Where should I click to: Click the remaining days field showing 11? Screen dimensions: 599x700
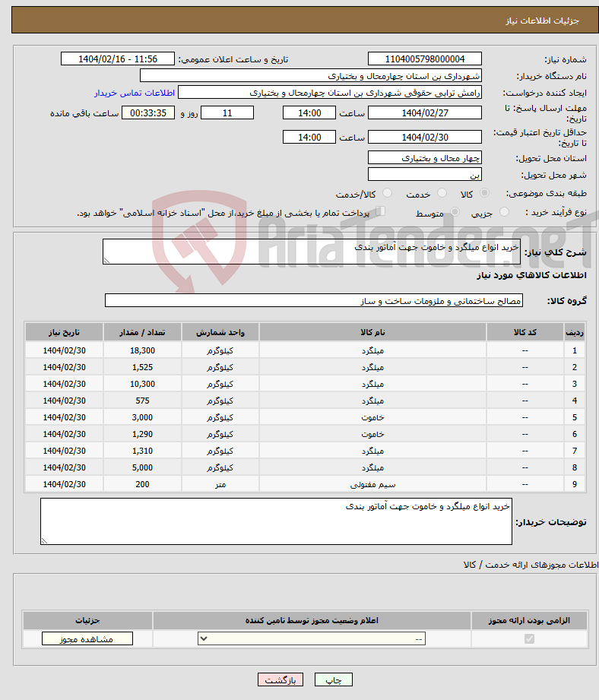(x=227, y=112)
